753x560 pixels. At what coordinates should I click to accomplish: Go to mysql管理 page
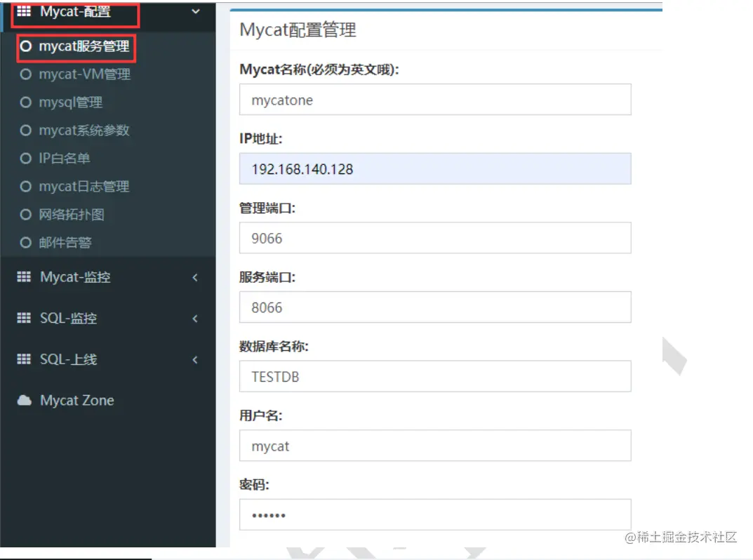coord(71,102)
